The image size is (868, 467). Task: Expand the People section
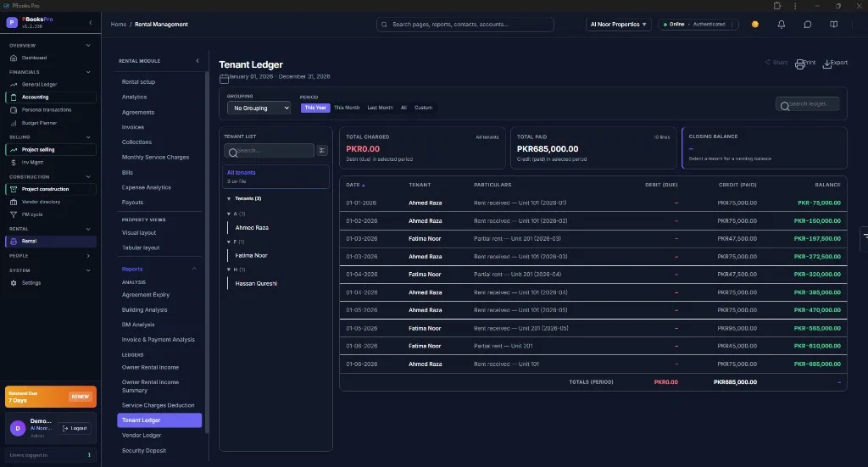(x=88, y=256)
